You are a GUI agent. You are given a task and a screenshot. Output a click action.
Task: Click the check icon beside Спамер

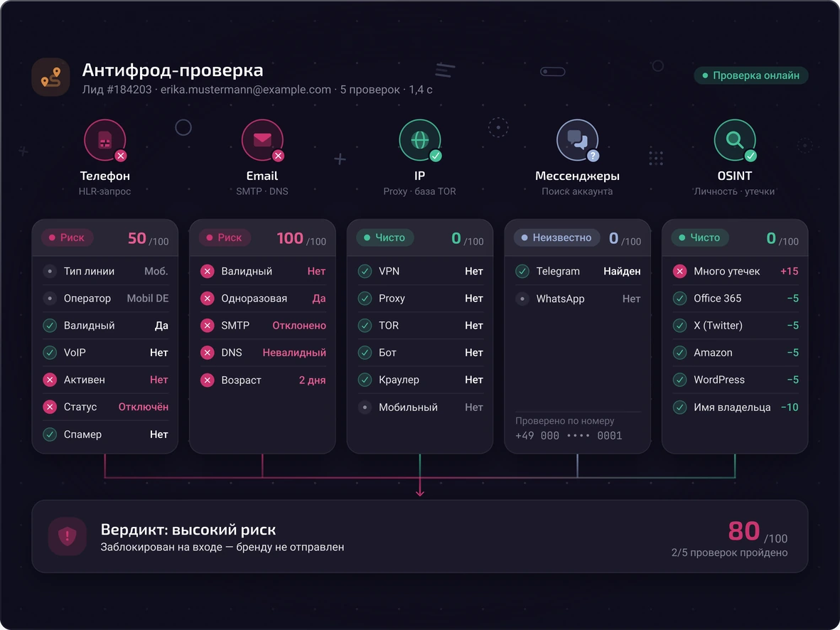click(x=50, y=434)
